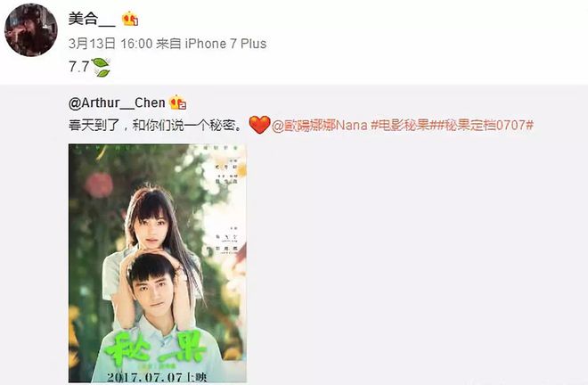The height and width of the screenshot is (385, 588).
Task: Click the iPhone 7 Plus source link
Action: click(x=225, y=44)
